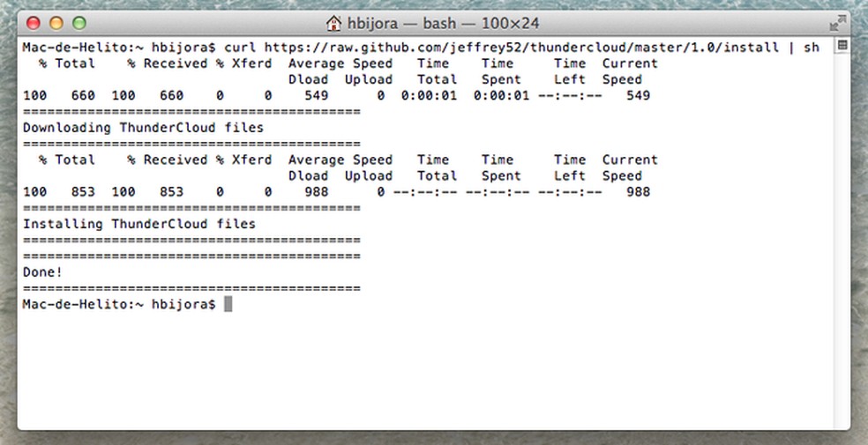Click 'Installing ThunderCloud files' line
Screen dimensions: 868x445
click(x=139, y=224)
